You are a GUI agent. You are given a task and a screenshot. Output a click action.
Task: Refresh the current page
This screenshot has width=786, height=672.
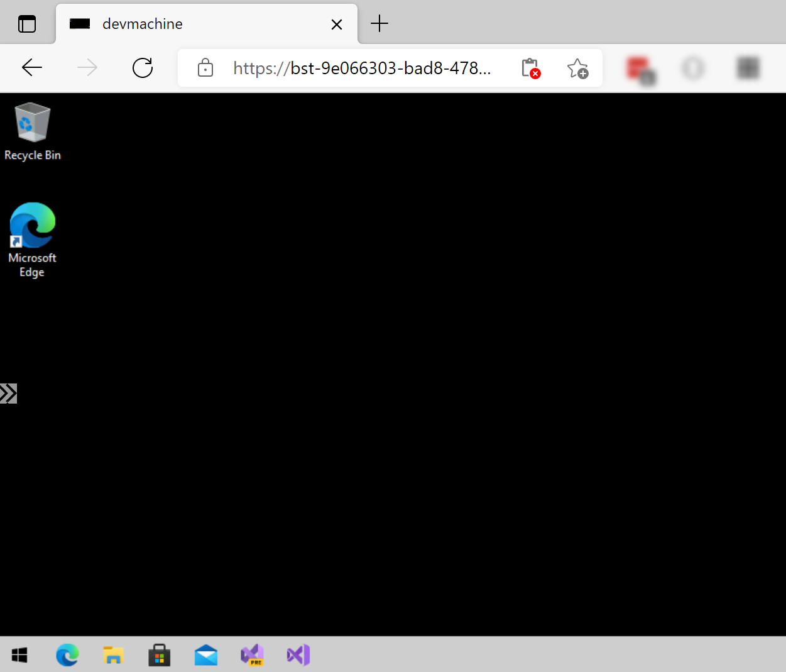click(x=143, y=67)
